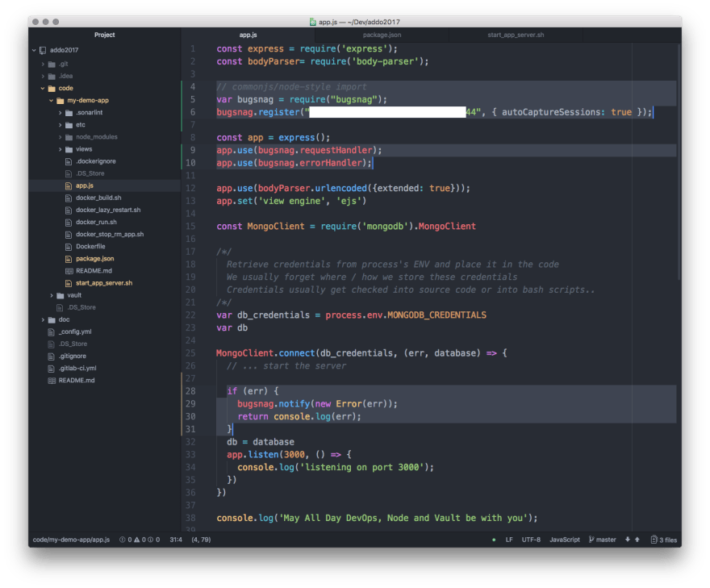Click the README.md book icon in my-demo-app
The image size is (710, 588).
69,271
